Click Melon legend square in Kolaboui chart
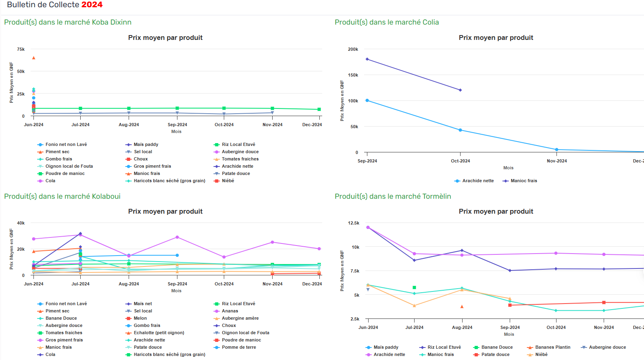 [x=129, y=318]
